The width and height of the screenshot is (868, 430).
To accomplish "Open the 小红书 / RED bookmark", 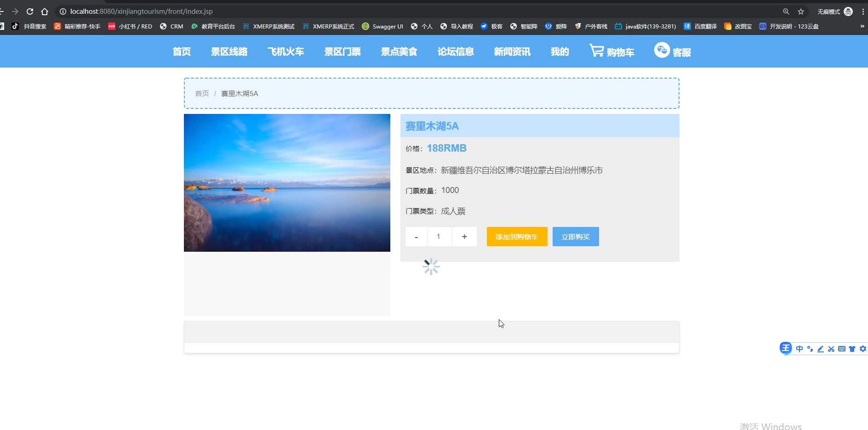I will pos(130,27).
